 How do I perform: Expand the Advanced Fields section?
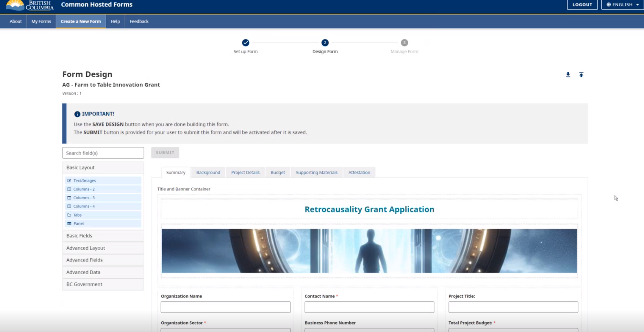tap(103, 260)
